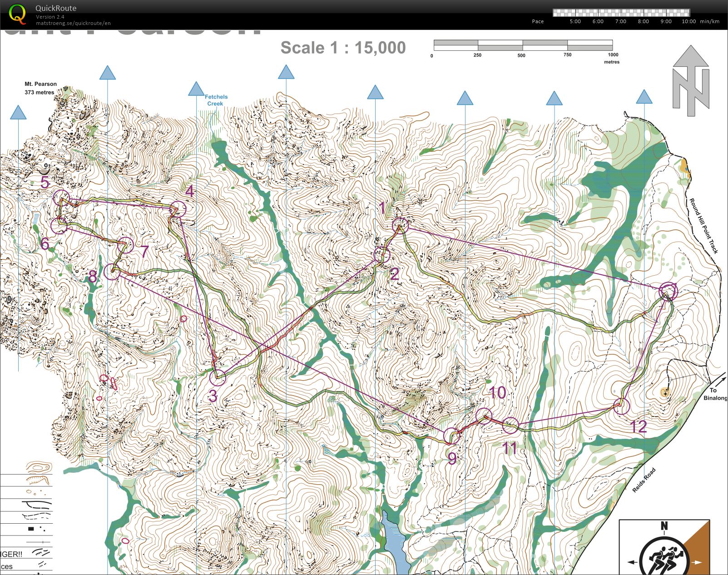Click the pace color gradient bar
The width and height of the screenshot is (728, 575).
(621, 13)
